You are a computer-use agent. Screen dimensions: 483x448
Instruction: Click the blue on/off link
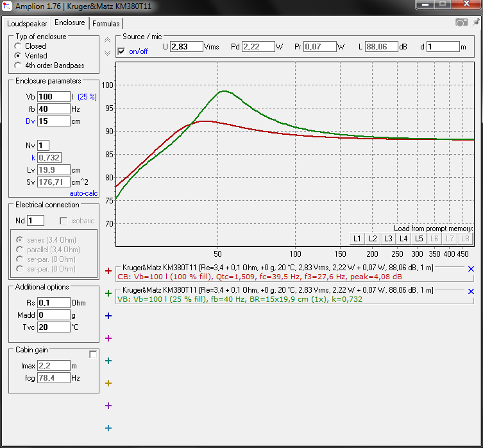(139, 51)
